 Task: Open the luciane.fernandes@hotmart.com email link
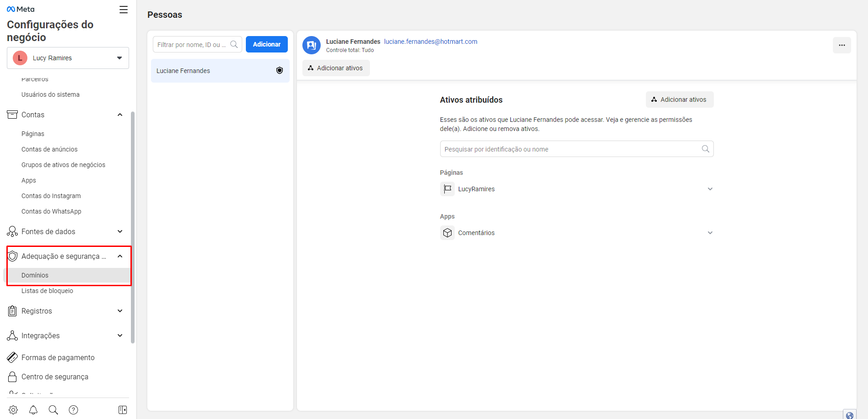point(431,42)
